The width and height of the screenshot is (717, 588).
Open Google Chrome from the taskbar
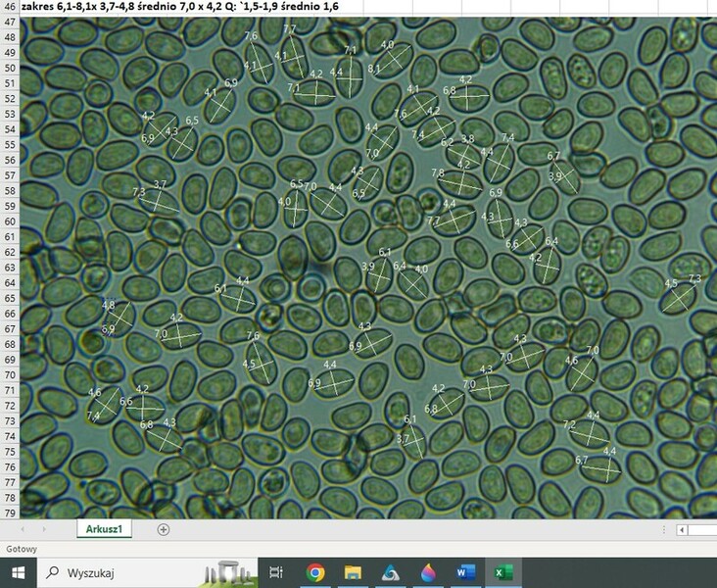pos(315,572)
